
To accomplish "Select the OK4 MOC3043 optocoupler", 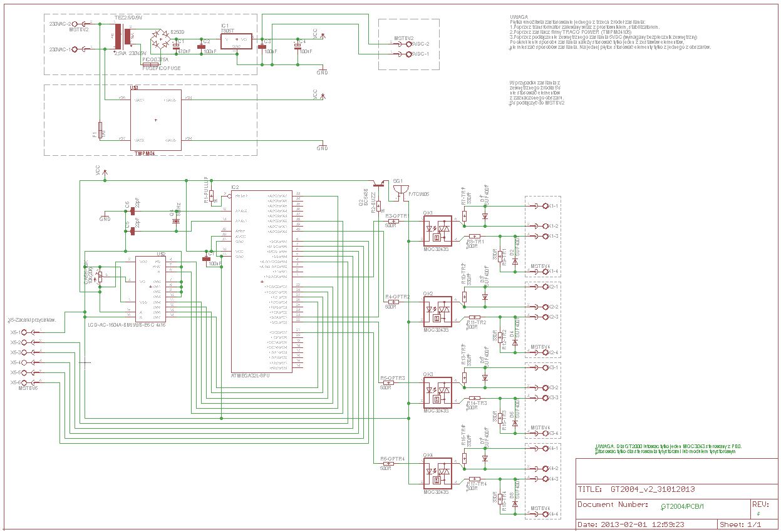I will (437, 473).
